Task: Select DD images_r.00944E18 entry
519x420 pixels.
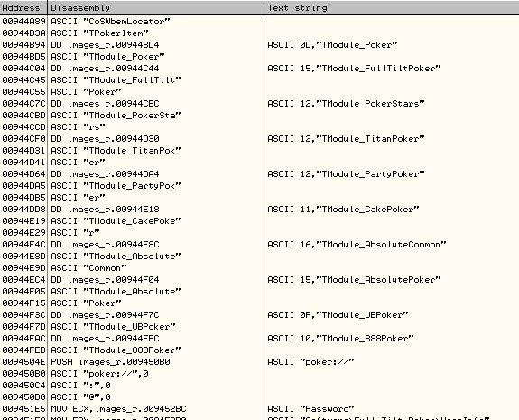Action: pyautogui.click(x=105, y=210)
